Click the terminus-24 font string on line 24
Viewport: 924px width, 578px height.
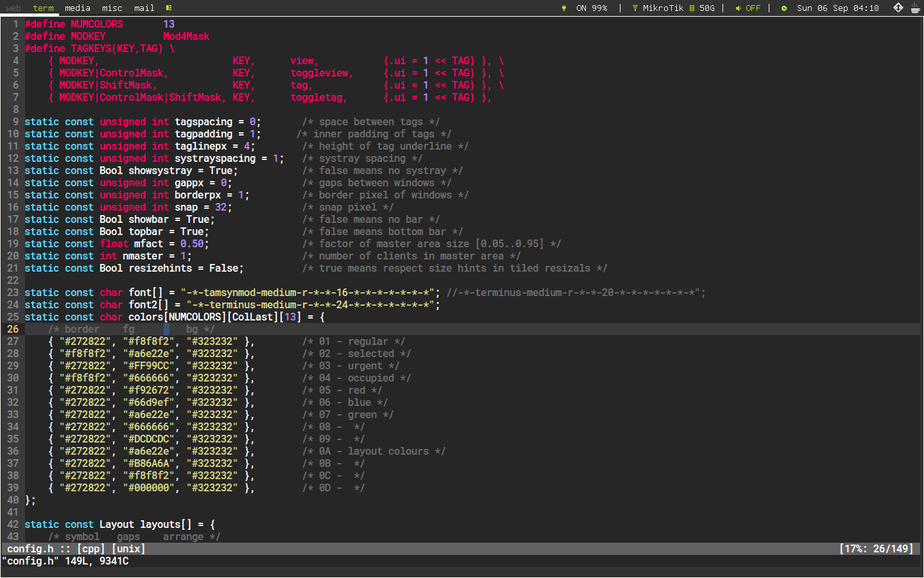tap(311, 305)
